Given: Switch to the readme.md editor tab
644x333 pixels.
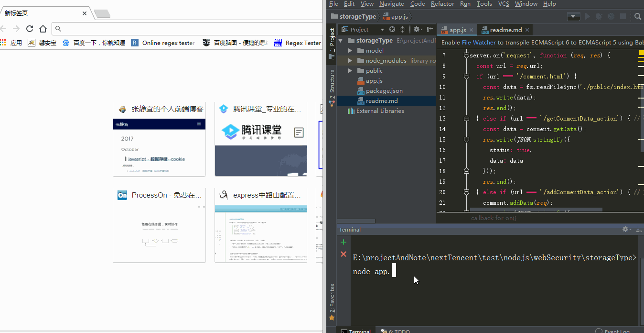Looking at the screenshot, I should 505,30.
